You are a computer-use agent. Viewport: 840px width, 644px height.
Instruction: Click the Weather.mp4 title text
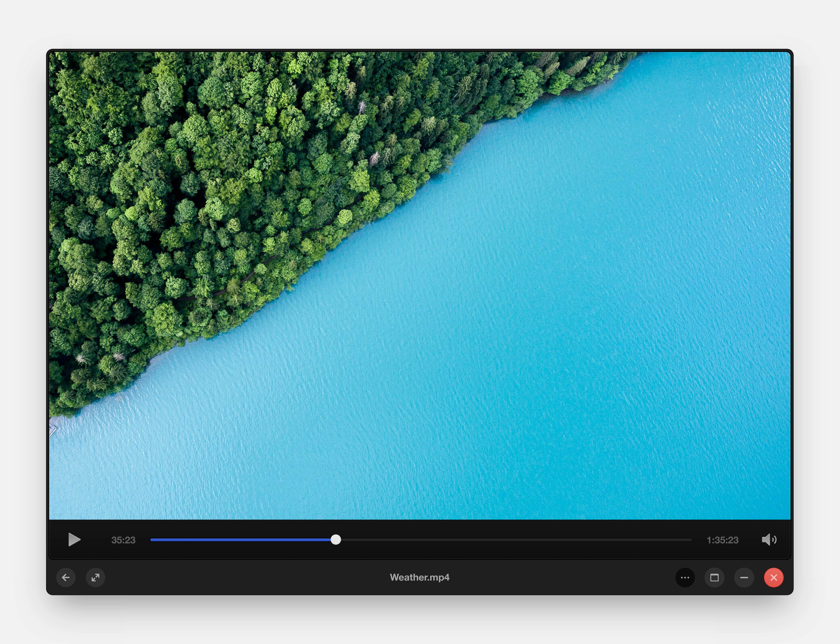pyautogui.click(x=420, y=577)
